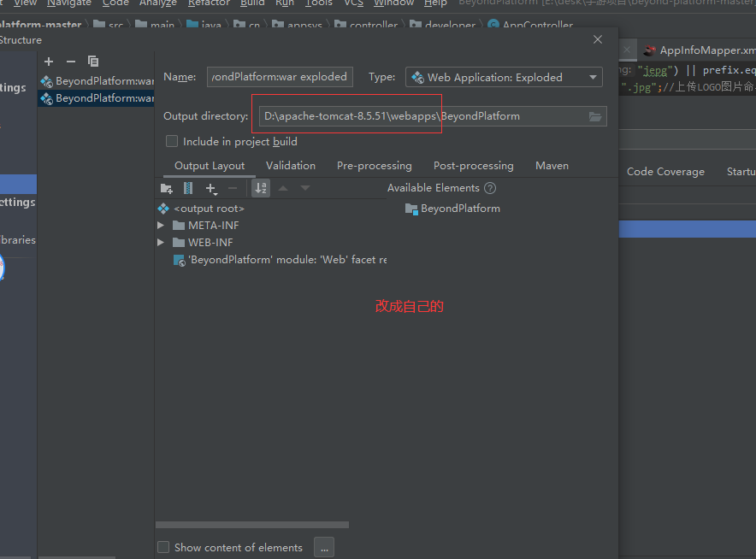
Task: Browse for output directory folder icon
Action: click(x=595, y=116)
